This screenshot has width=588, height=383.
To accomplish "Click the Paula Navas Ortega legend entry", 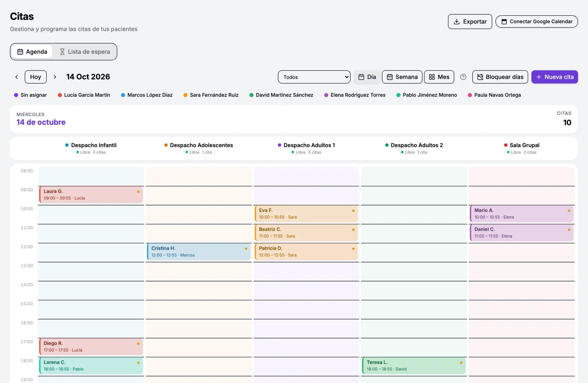I will 494,95.
